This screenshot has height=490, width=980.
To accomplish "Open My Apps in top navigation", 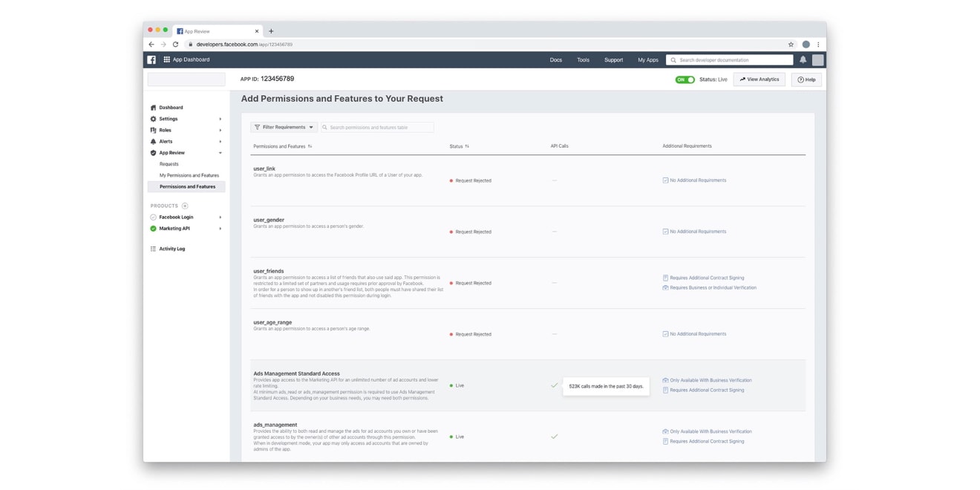I will point(647,60).
